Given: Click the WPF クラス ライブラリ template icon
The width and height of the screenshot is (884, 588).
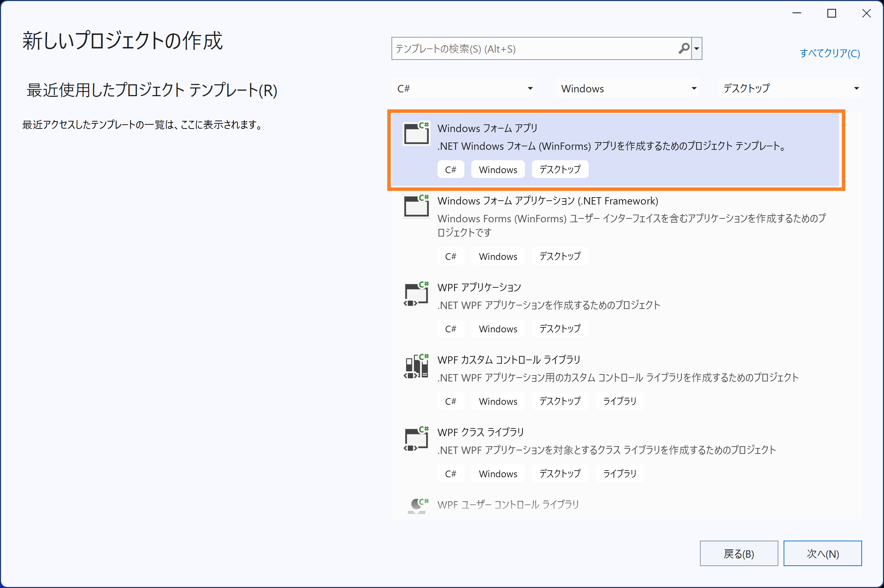Looking at the screenshot, I should point(416,438).
